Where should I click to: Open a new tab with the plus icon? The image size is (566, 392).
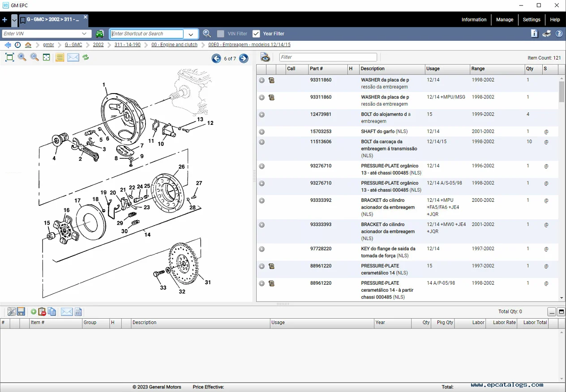tap(4, 20)
